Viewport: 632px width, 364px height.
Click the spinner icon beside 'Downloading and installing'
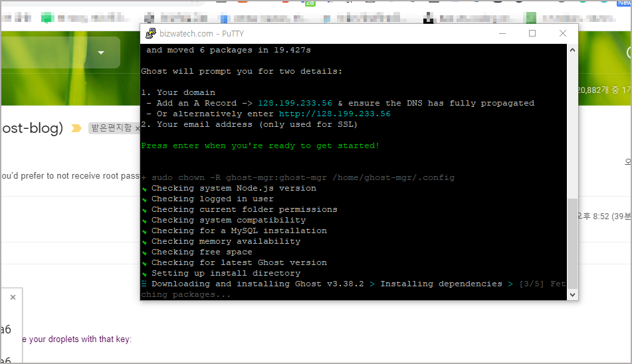[x=144, y=284]
